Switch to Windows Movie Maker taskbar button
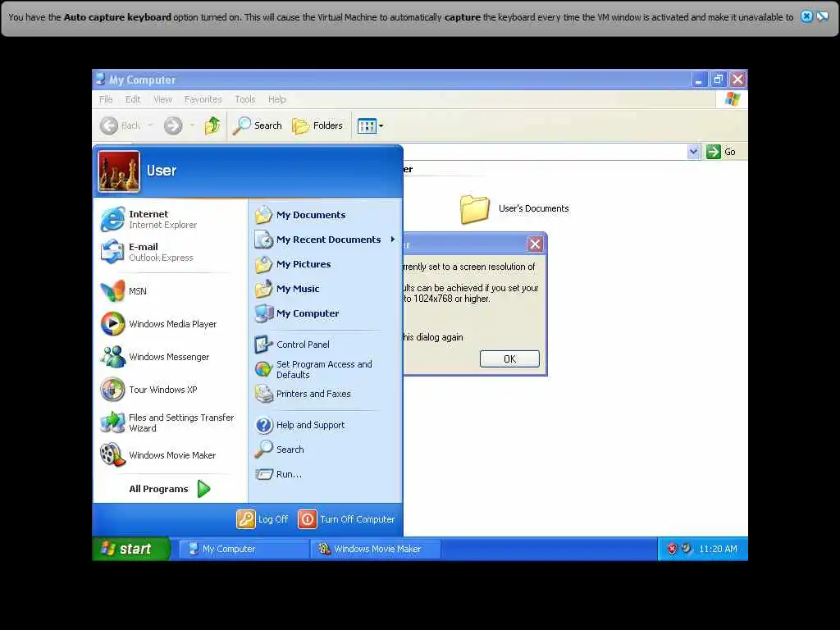 [x=376, y=549]
